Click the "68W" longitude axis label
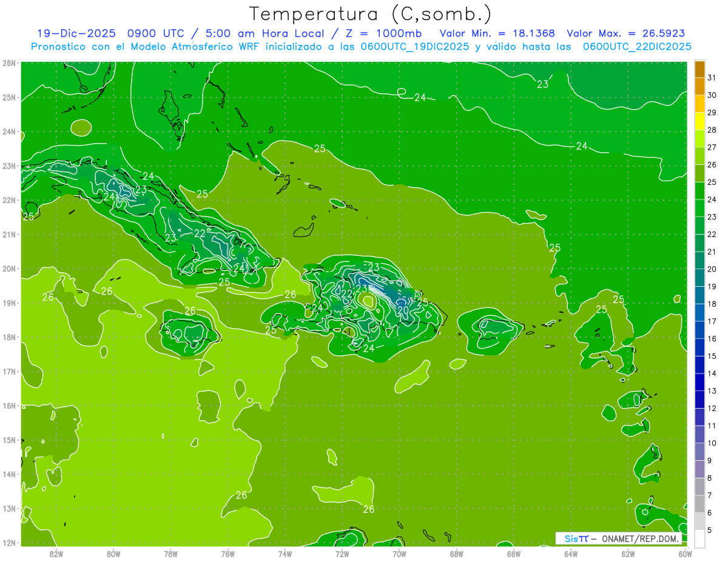This screenshot has height=562, width=728. pyautogui.click(x=456, y=554)
